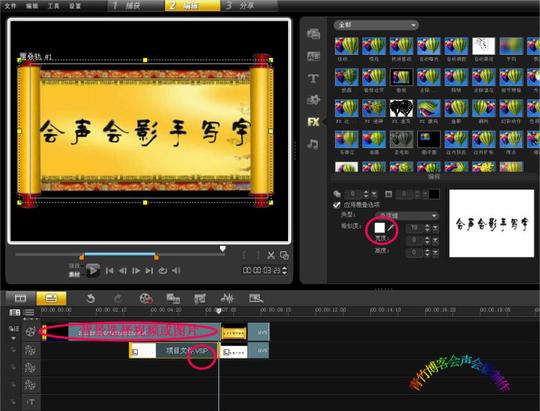Select the black picture-in-picture filter thumbnail
Screen dimensions: 540x411
click(429, 139)
